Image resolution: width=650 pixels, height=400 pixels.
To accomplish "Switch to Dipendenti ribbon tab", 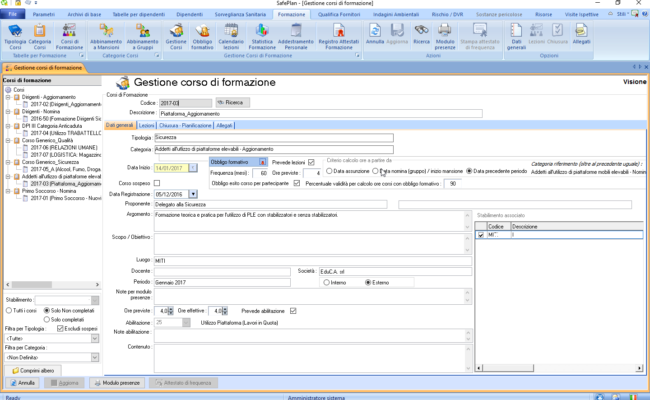I will (189, 14).
